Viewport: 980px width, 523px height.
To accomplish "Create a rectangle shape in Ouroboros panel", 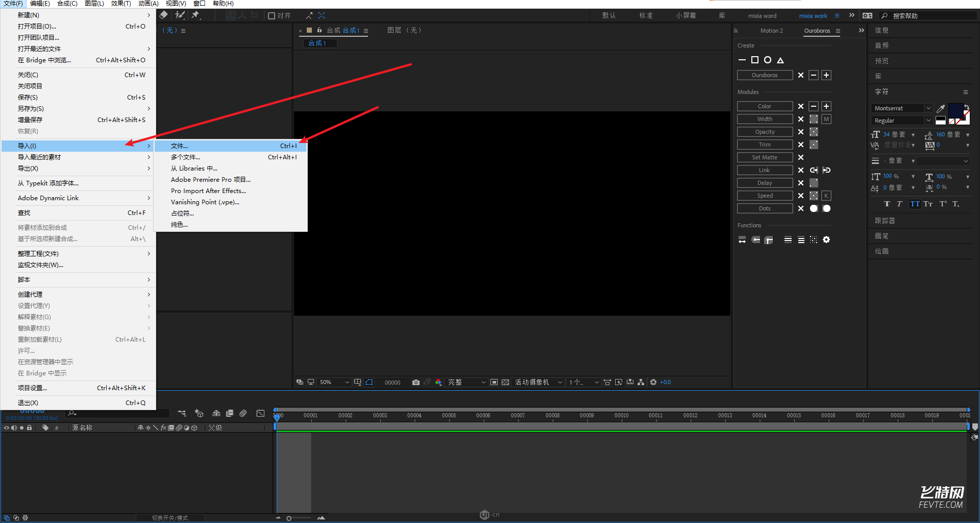I will coord(755,60).
